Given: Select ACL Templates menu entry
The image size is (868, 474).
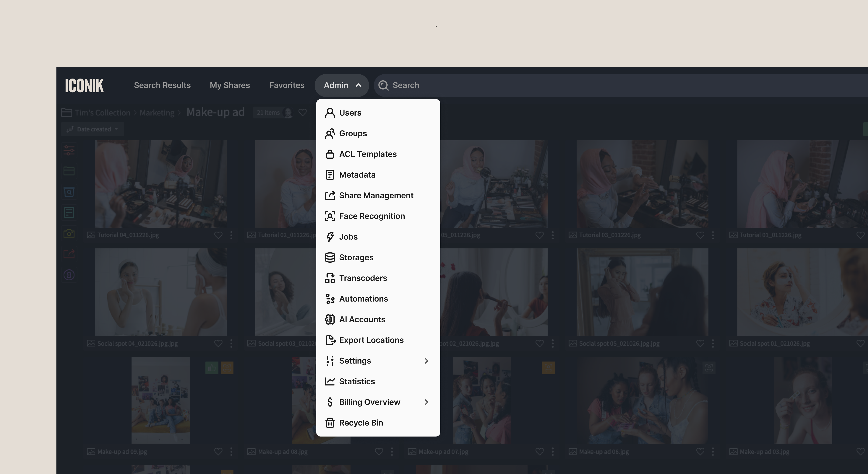Looking at the screenshot, I should 368,154.
